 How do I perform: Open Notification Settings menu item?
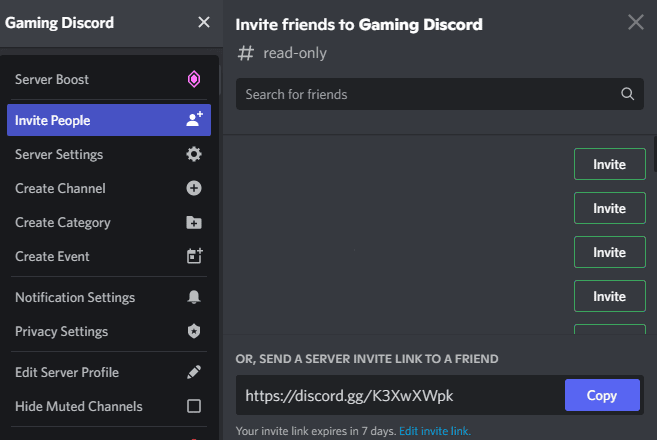[x=109, y=297]
